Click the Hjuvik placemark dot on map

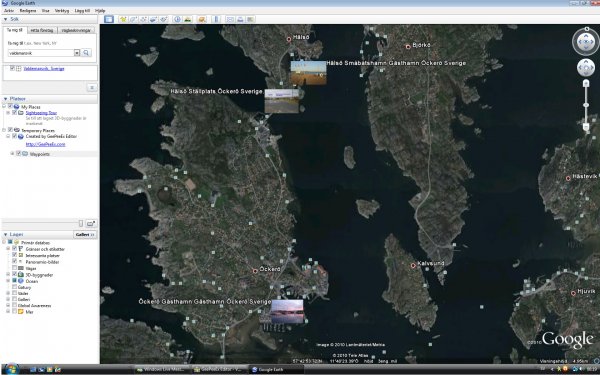click(x=573, y=293)
